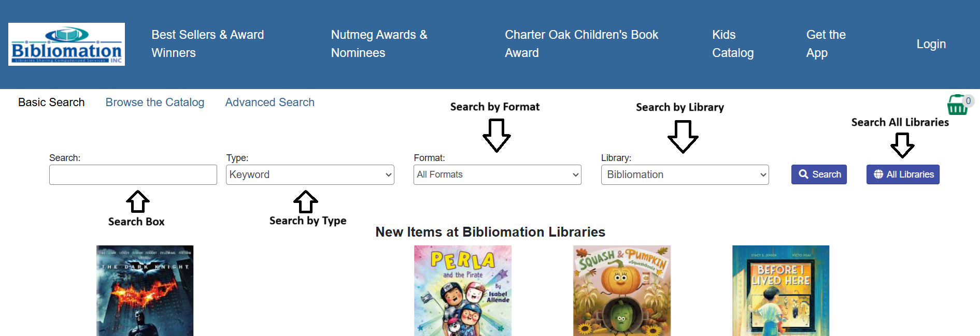The image size is (980, 336).
Task: Open the shopping basket icon
Action: (x=957, y=105)
